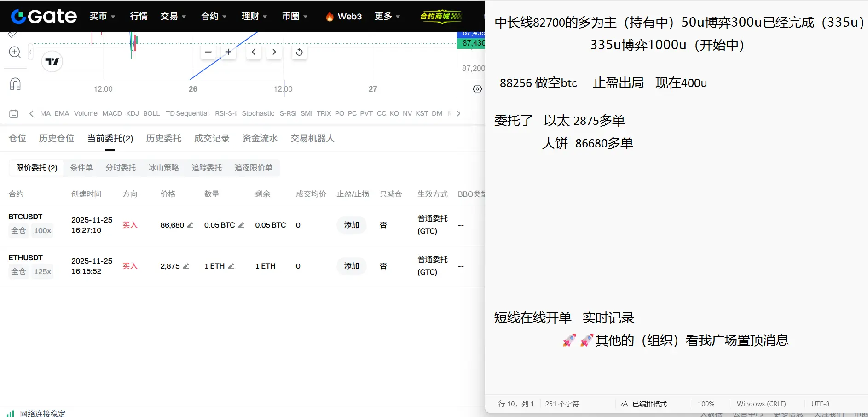Toggle the magnet snap tool

15,84
